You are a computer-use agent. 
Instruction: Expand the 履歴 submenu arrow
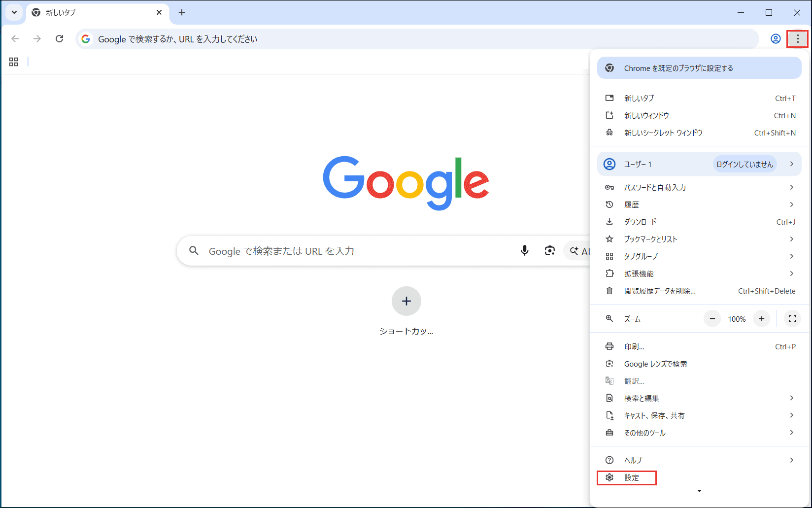coord(791,204)
